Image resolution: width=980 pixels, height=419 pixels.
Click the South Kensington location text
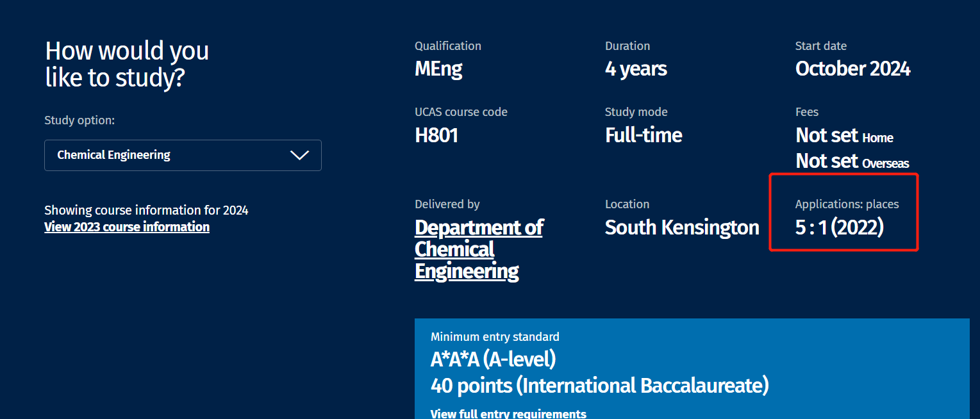[682, 227]
